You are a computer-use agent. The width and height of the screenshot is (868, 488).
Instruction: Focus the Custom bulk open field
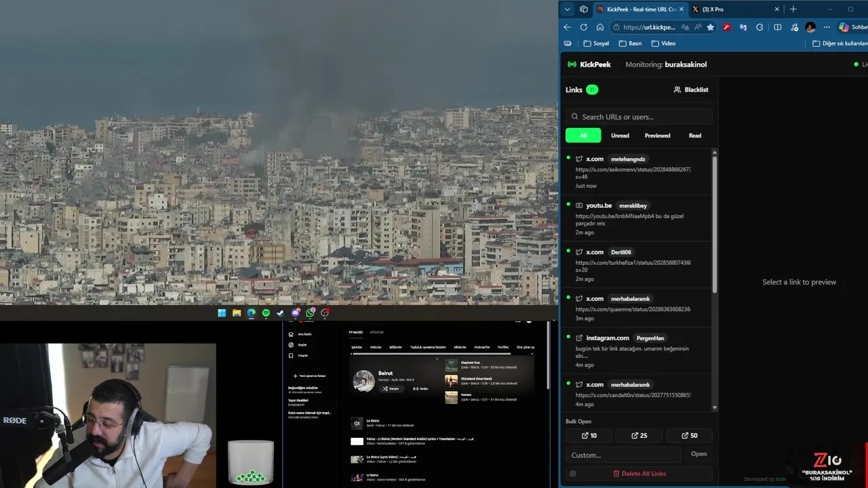(623, 455)
